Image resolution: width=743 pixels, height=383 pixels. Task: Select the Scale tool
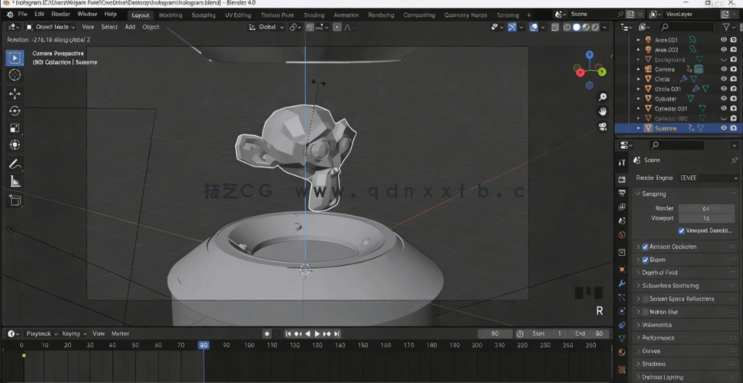(x=15, y=128)
